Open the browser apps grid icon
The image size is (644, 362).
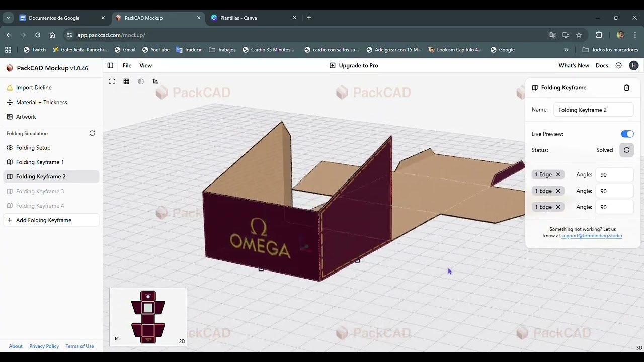point(8,50)
